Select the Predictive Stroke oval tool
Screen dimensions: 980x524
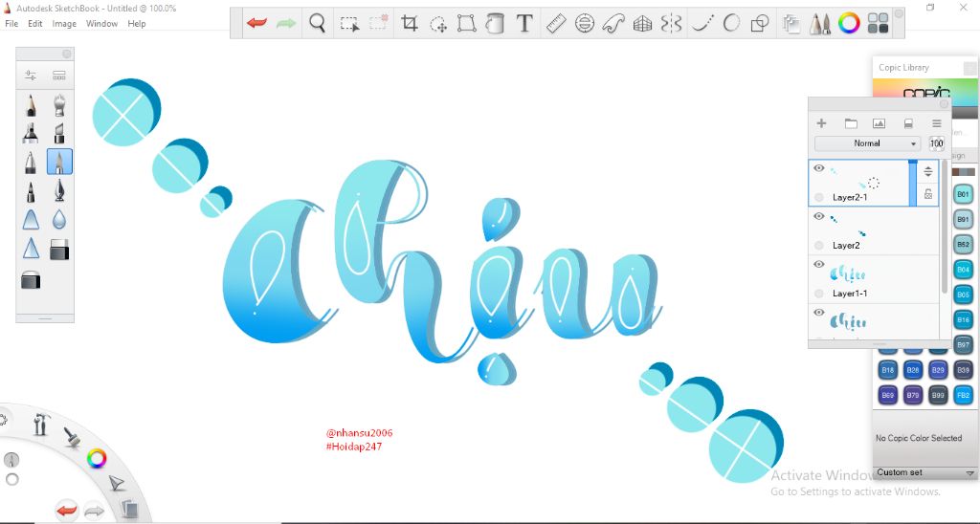[x=731, y=24]
